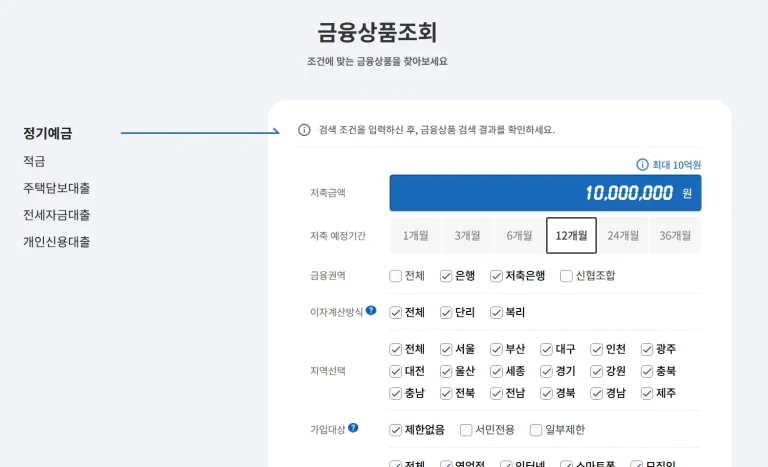The height and width of the screenshot is (467, 768).
Task: Select 전세자금대출 from the sidebar
Action: coord(57,215)
